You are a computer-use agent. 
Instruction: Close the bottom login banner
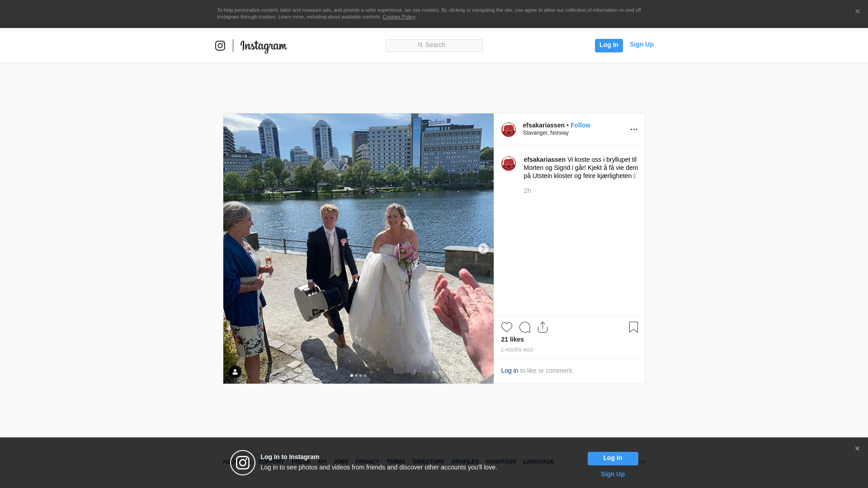[857, 449]
